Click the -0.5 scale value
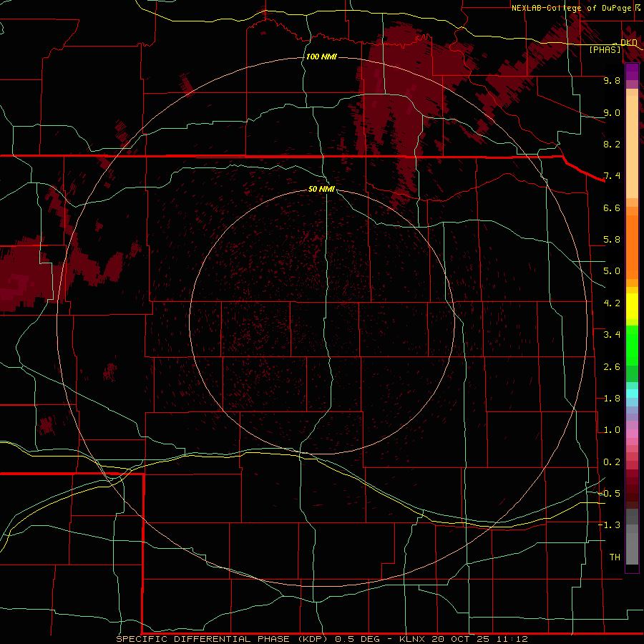The image size is (644, 644). pyautogui.click(x=609, y=494)
